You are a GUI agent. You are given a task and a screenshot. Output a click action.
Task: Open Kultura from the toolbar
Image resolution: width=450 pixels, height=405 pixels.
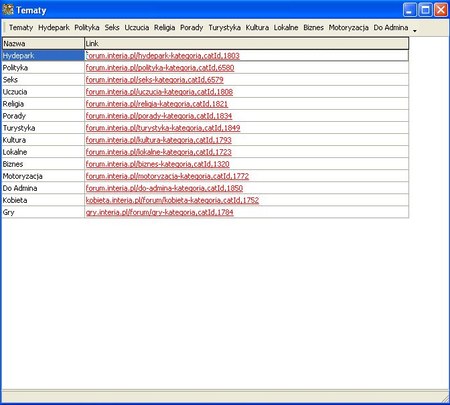(257, 28)
